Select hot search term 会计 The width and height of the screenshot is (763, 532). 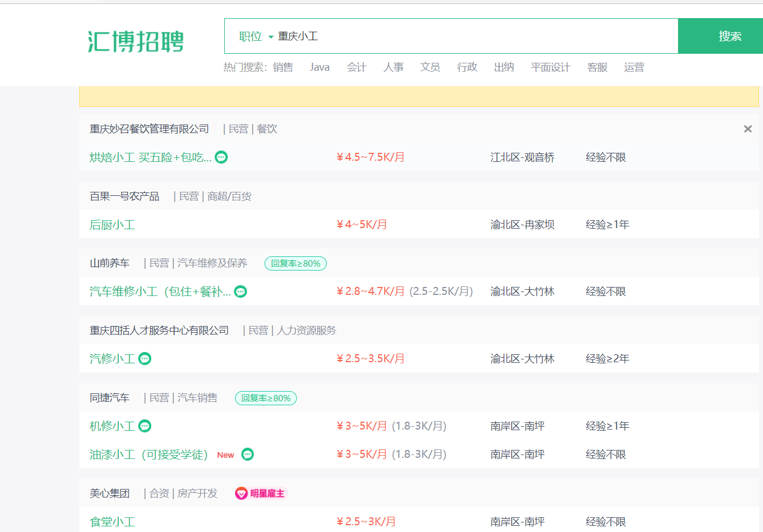(x=357, y=67)
